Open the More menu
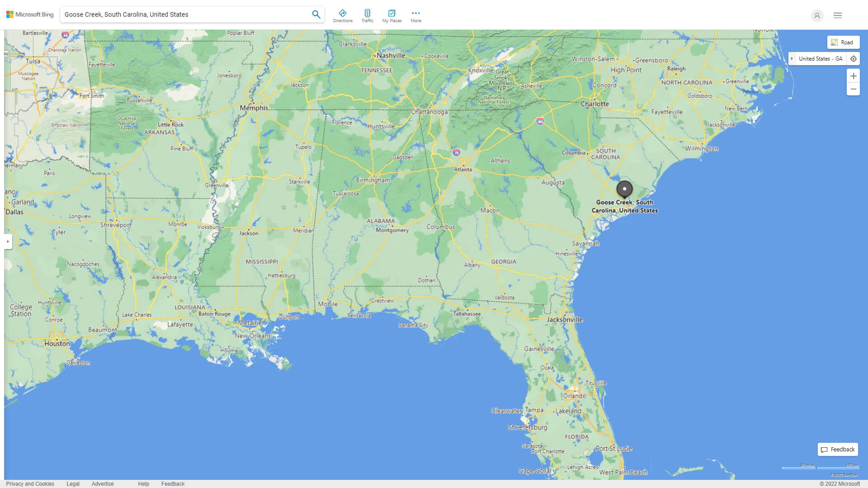Screen dimensions: 868x488 [416, 16]
